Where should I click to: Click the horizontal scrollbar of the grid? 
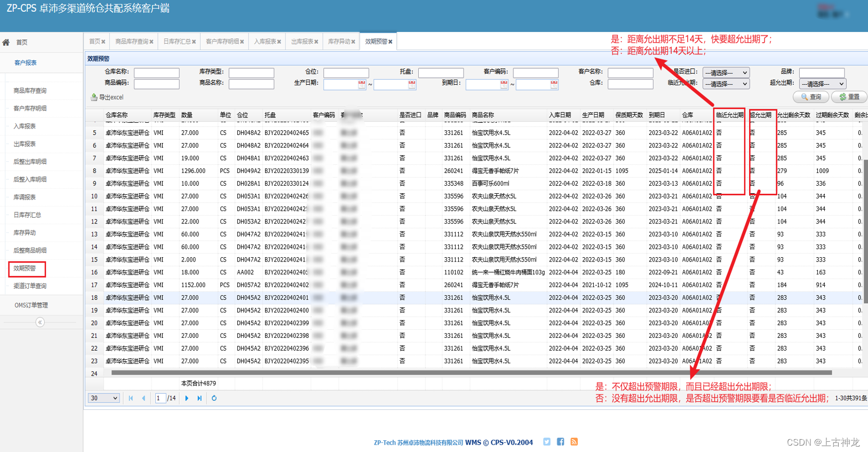click(x=472, y=372)
